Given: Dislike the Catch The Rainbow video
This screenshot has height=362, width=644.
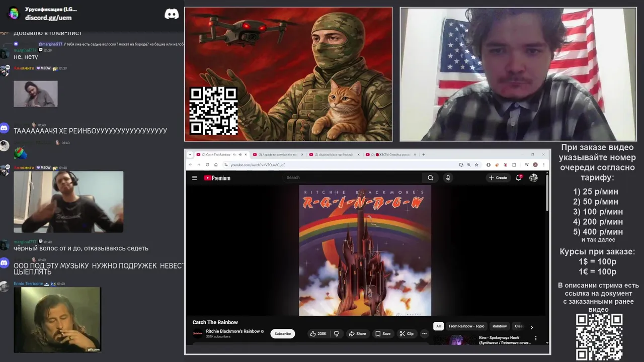Looking at the screenshot, I should [x=337, y=333].
